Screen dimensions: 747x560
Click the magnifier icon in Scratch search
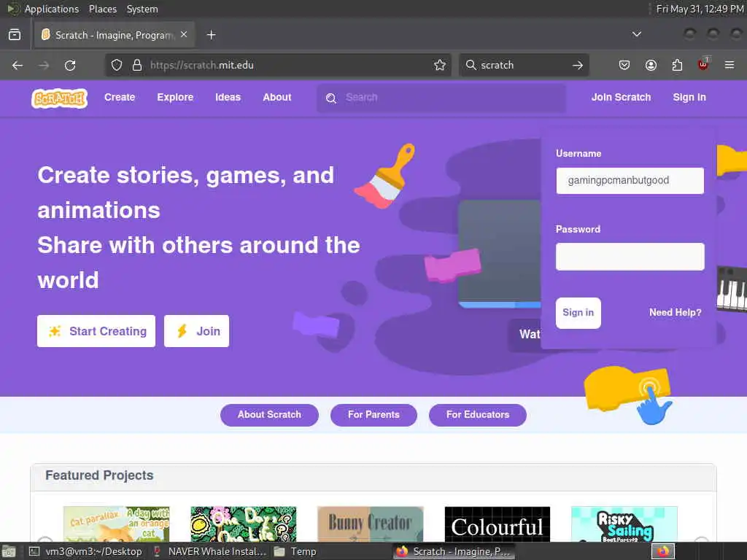[331, 98]
